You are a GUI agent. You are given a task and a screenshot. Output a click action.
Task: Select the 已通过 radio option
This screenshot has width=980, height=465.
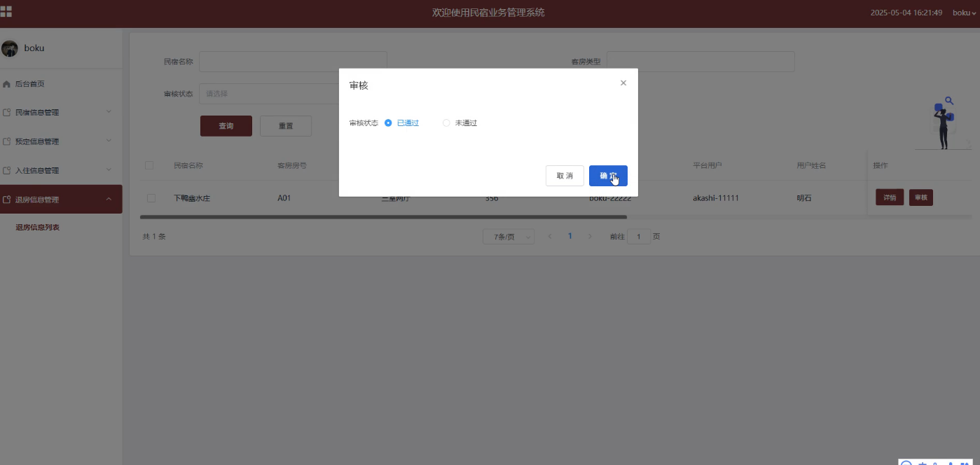(388, 123)
